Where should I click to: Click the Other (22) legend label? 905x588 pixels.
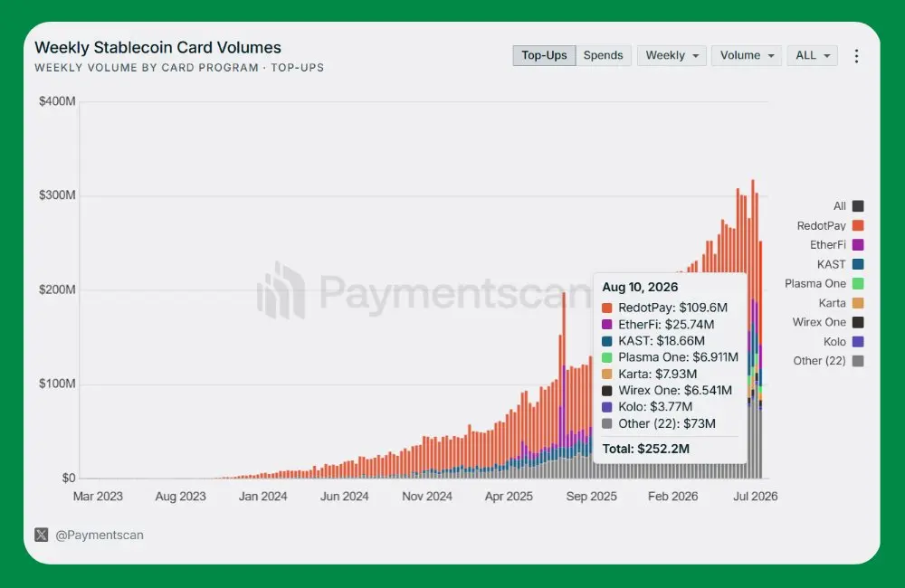click(x=819, y=361)
